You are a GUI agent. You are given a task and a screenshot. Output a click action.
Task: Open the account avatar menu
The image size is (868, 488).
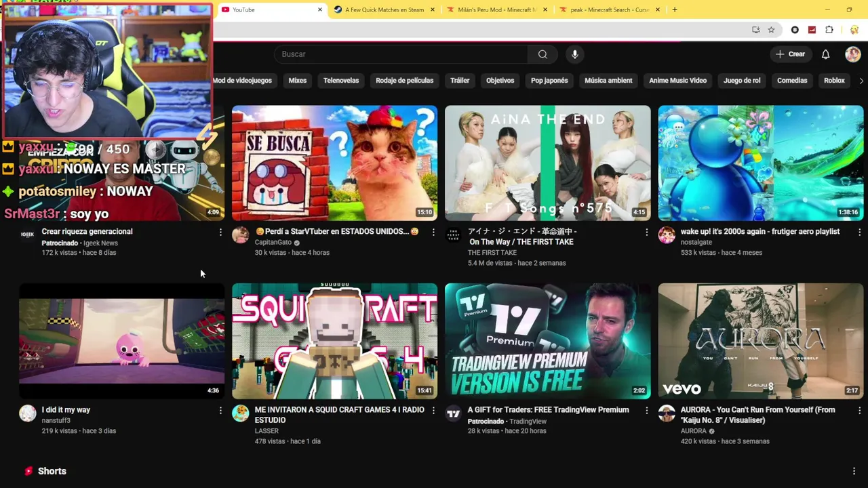coord(852,54)
